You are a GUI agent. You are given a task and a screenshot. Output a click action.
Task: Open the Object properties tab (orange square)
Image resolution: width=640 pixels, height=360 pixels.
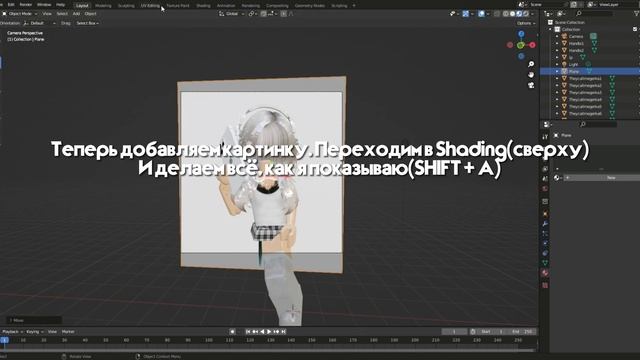tap(545, 213)
